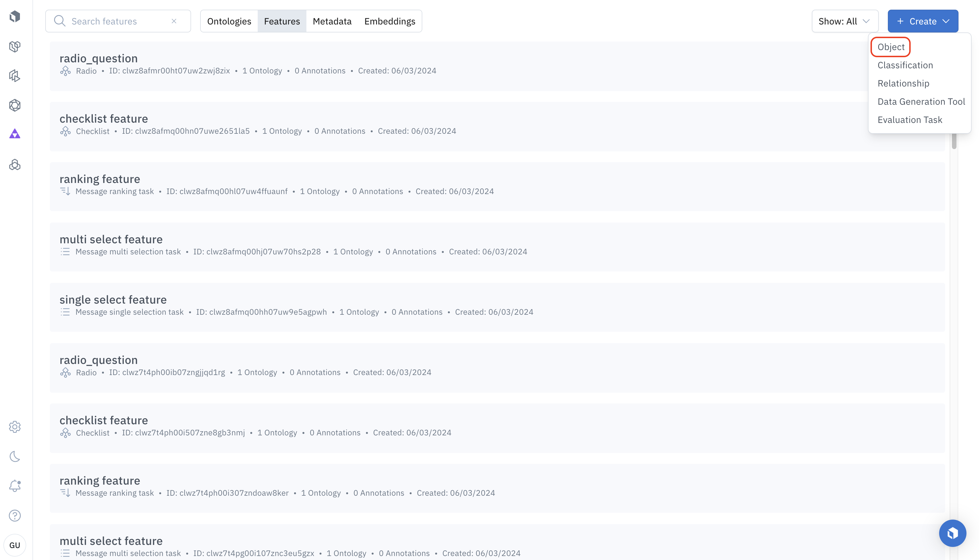Click "Message multi selection task" on first multi select row
This screenshot has width=979, height=560.
coord(128,252)
